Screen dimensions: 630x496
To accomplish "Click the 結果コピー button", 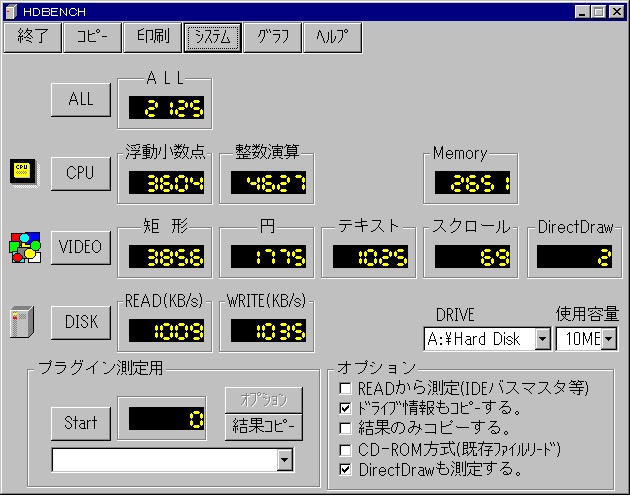I will pos(263,425).
